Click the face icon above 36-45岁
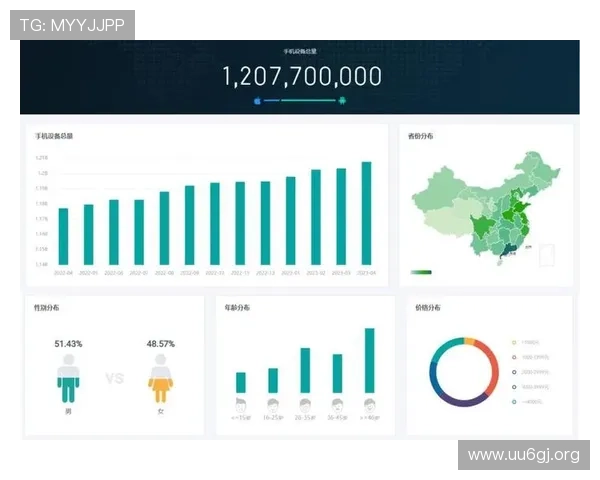Screen dimensions: 600x480 [x=337, y=404]
